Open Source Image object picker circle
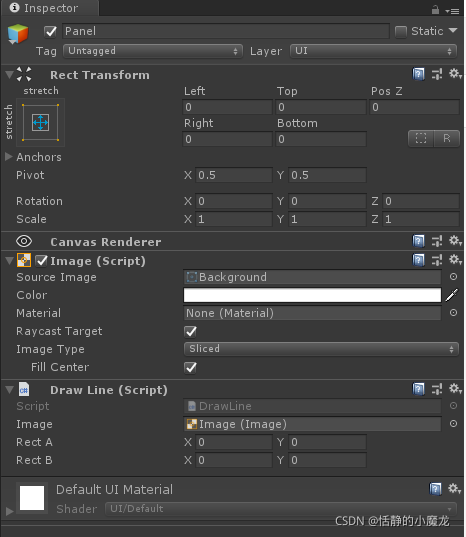The height and width of the screenshot is (537, 466). (453, 277)
